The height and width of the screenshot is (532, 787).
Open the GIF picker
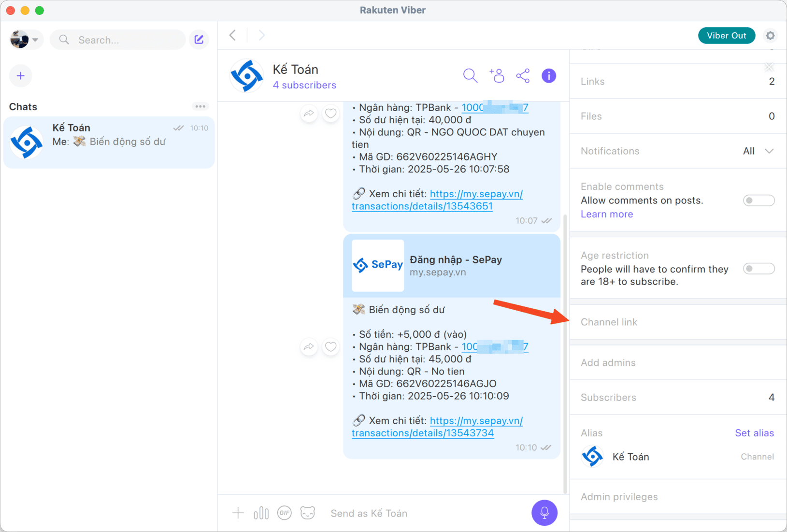click(285, 513)
